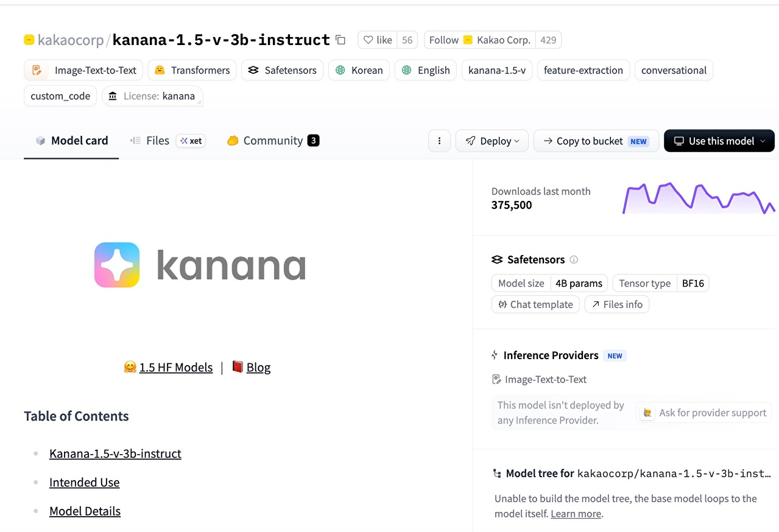Copy model name with the copy icon

340,40
